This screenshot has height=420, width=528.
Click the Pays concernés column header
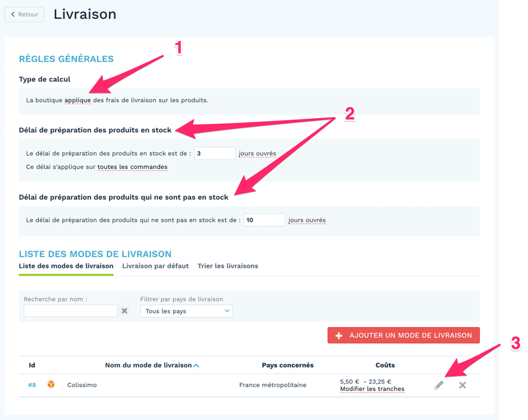288,365
